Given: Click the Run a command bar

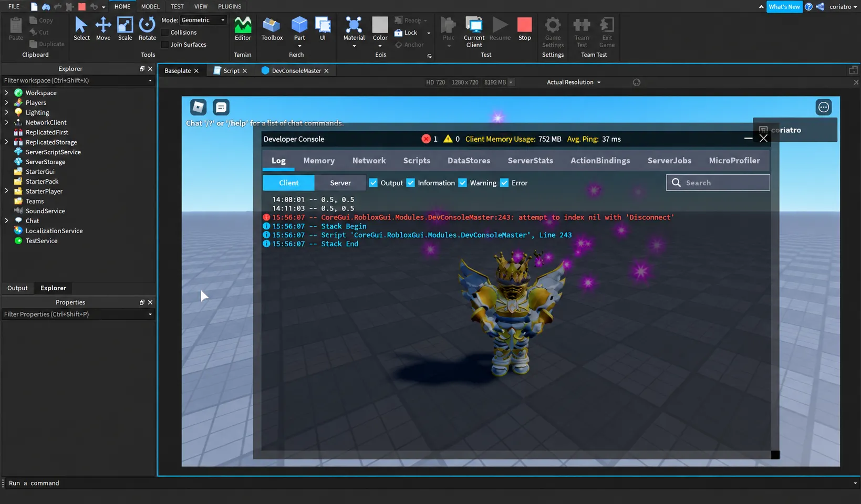Looking at the screenshot, I should tap(430, 483).
